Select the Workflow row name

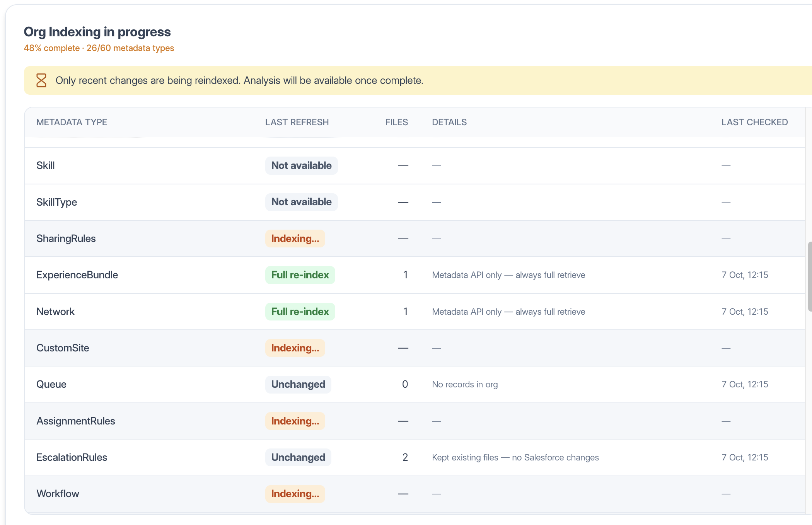[58, 494]
